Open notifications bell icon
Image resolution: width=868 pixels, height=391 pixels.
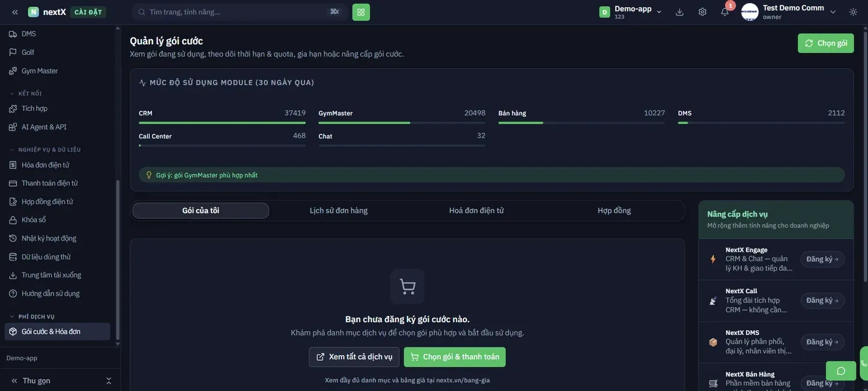724,12
